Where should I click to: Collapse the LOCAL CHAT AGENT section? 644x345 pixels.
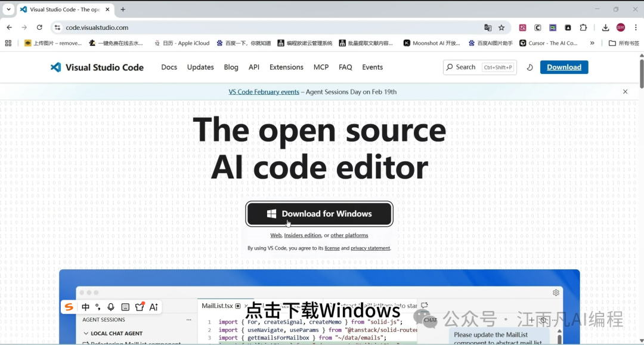click(x=113, y=334)
